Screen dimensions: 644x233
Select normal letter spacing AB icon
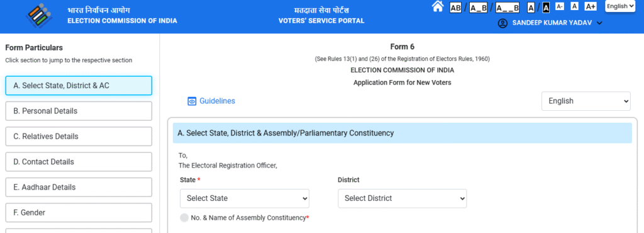pyautogui.click(x=455, y=8)
